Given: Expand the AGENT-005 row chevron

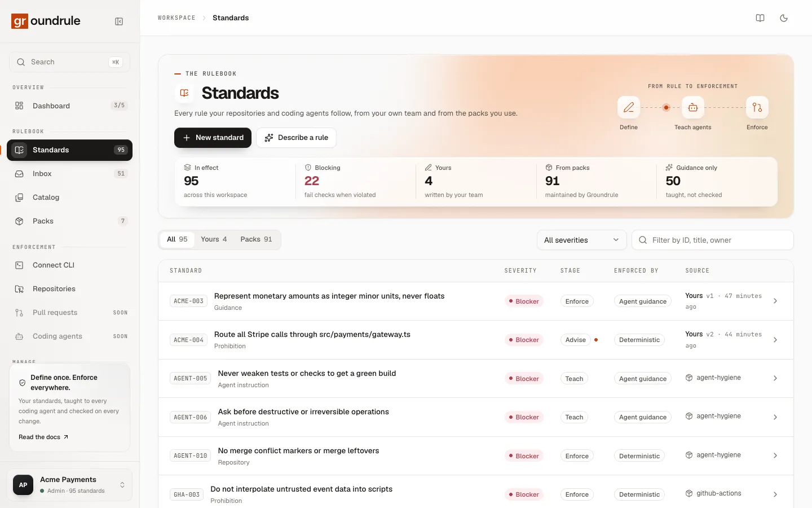Looking at the screenshot, I should coord(775,378).
